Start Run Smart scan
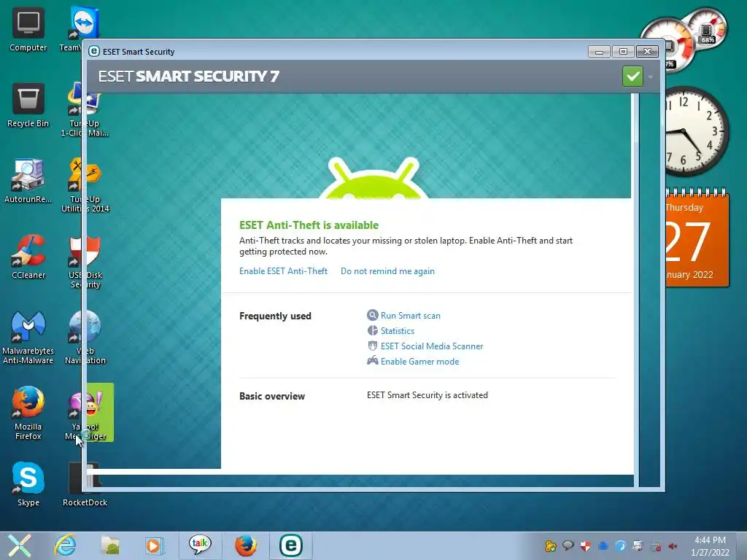This screenshot has height=560, width=747. point(410,316)
